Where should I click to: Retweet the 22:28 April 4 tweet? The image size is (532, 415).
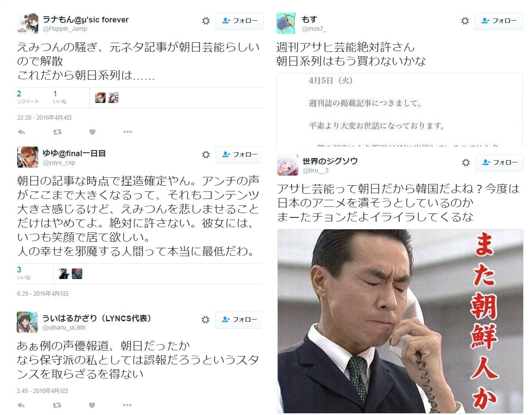(57, 132)
